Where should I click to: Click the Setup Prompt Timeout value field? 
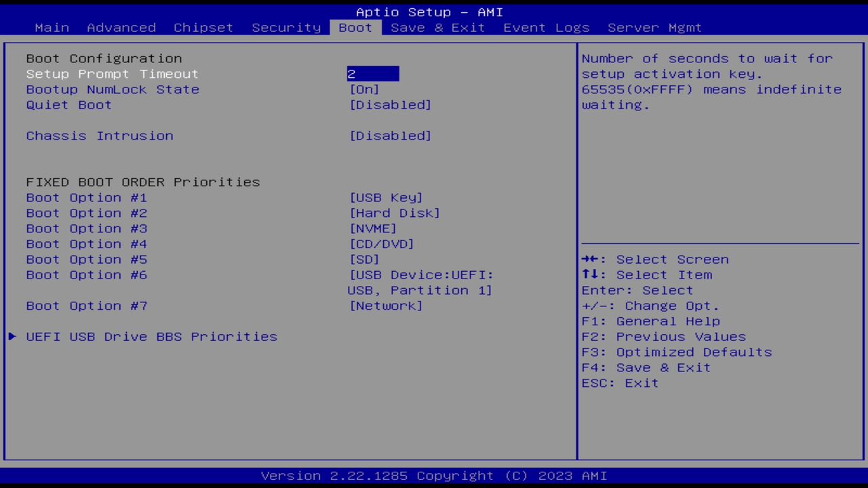373,74
